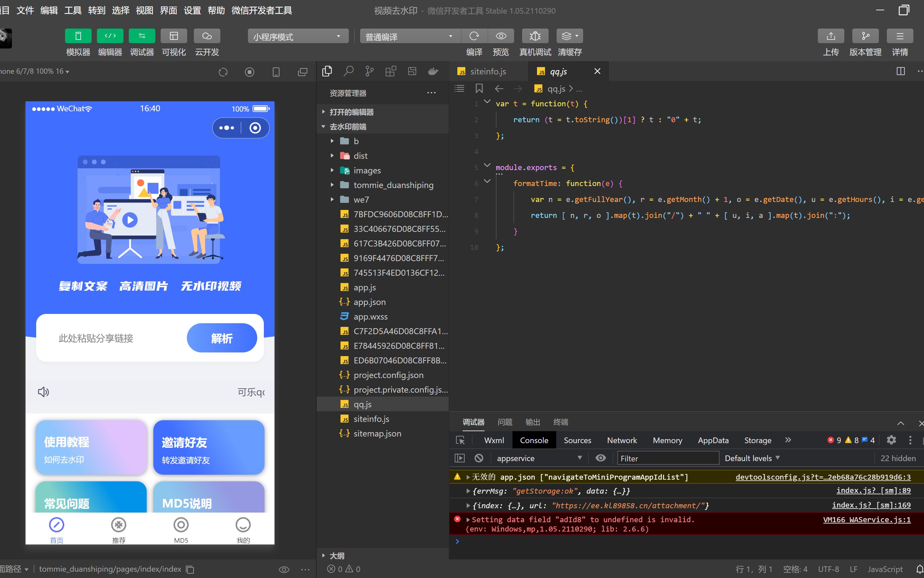Image resolution: width=924 pixels, height=578 pixels.
Task: Open cloud development (云开发)
Action: 207,36
